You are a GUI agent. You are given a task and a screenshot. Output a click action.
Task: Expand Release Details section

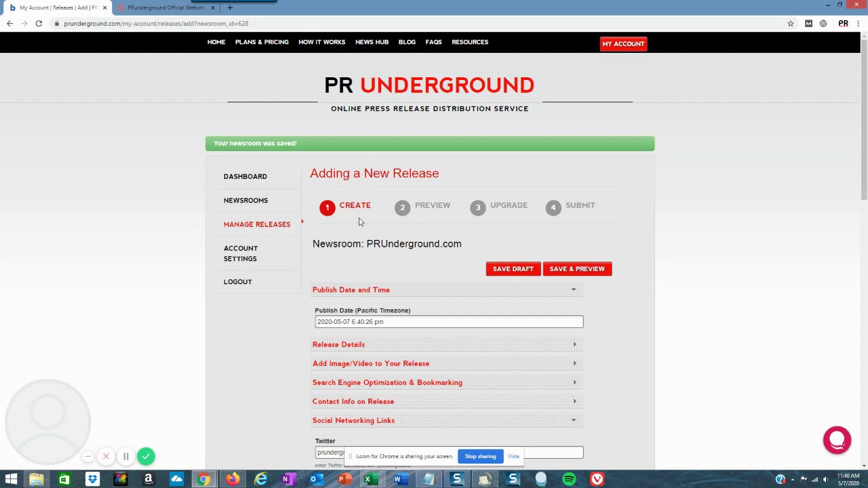pyautogui.click(x=447, y=344)
